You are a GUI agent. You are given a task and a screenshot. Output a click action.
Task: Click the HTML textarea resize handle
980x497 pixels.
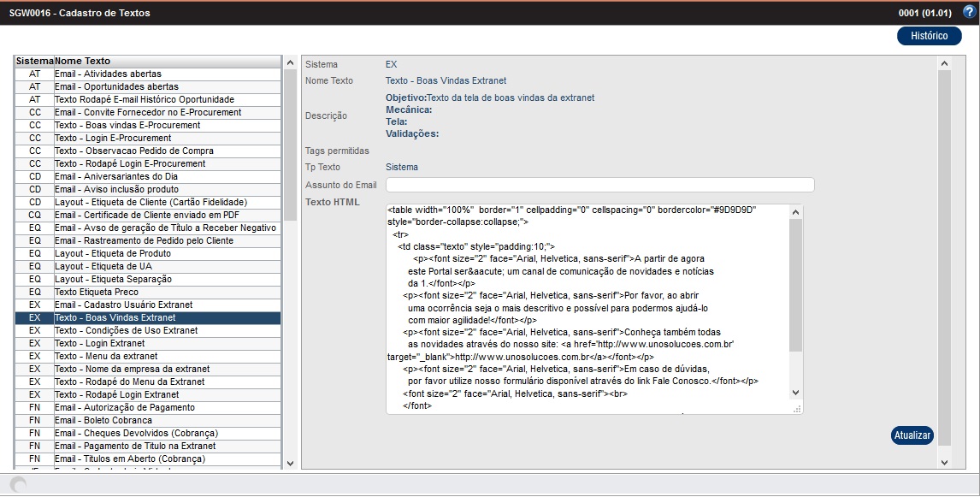[797, 410]
